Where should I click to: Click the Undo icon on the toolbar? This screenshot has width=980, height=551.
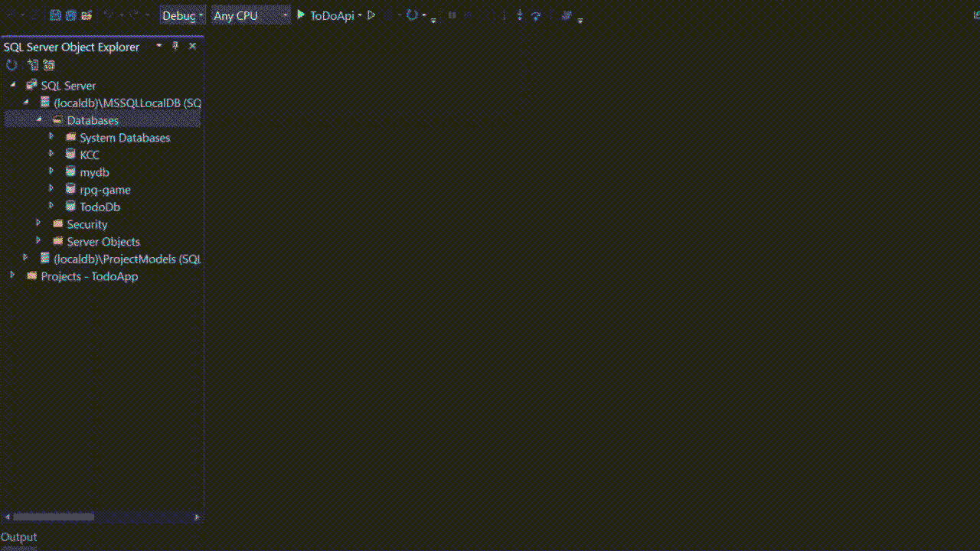click(x=108, y=15)
